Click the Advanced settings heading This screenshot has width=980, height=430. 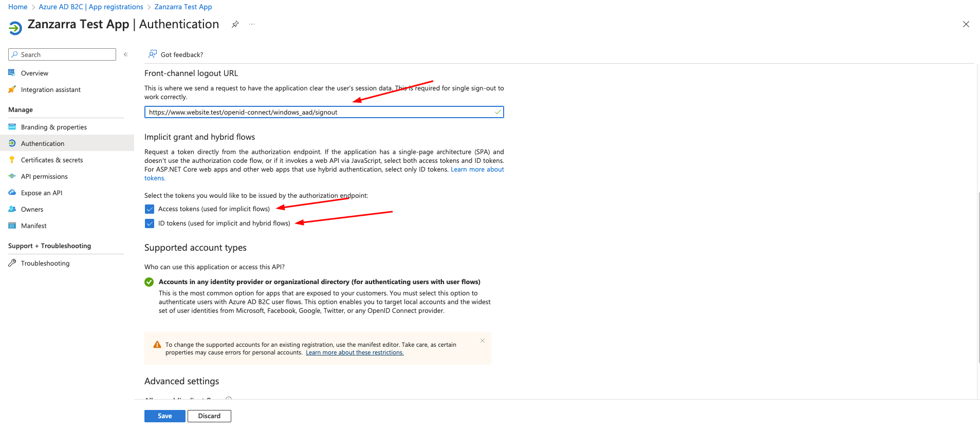click(182, 381)
